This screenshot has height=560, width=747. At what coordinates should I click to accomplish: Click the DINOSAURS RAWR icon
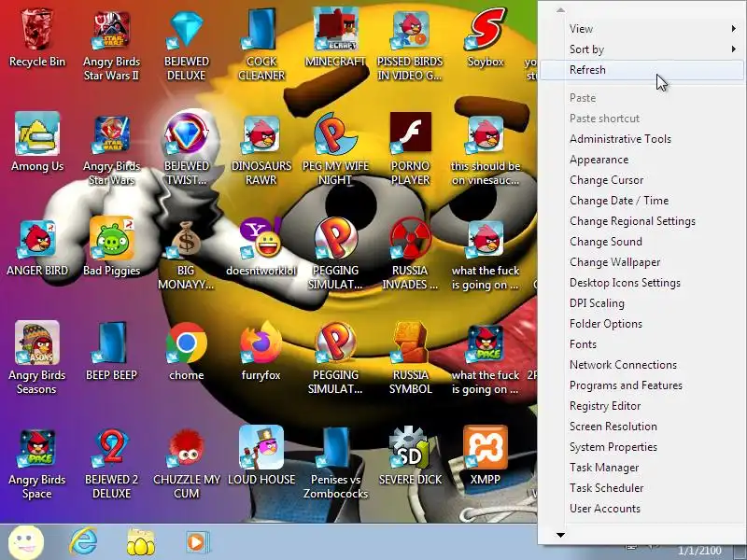click(x=261, y=133)
